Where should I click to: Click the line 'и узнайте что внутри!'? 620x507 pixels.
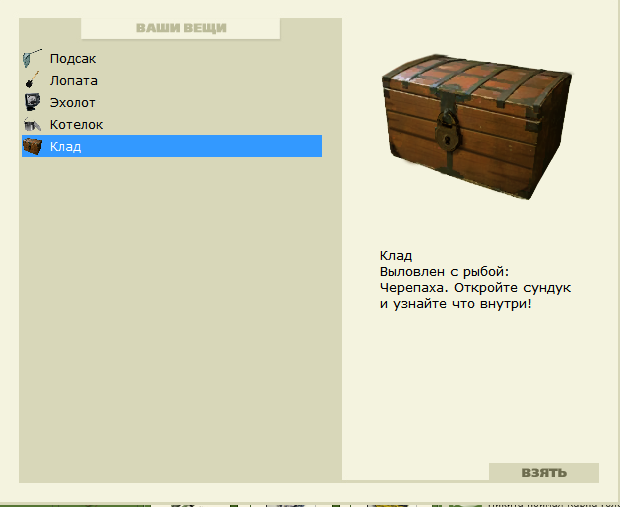coord(456,304)
